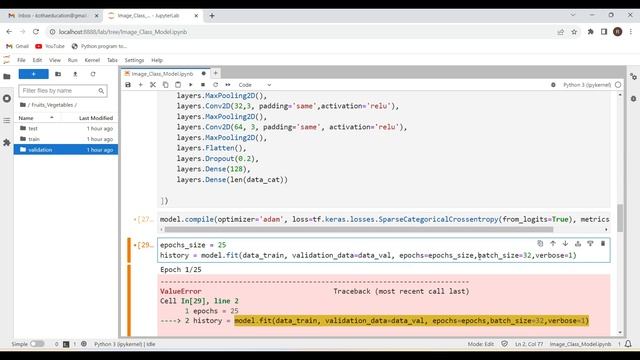Delete the active cell trash icon
This screenshot has width=640, height=360.
[x=603, y=244]
